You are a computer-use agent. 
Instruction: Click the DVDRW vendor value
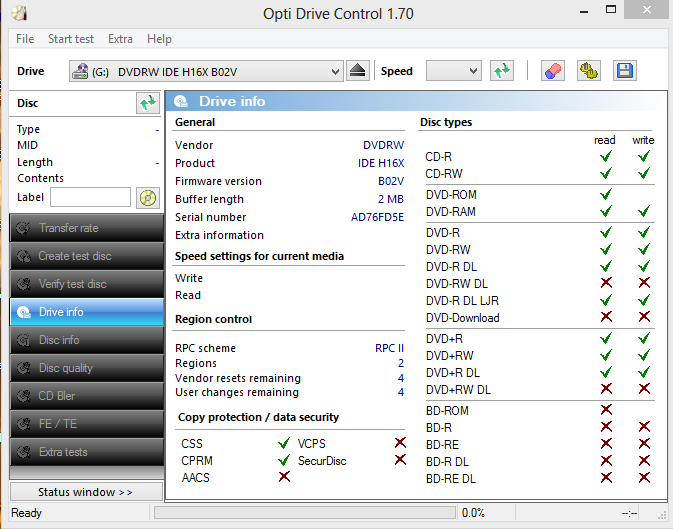383,145
